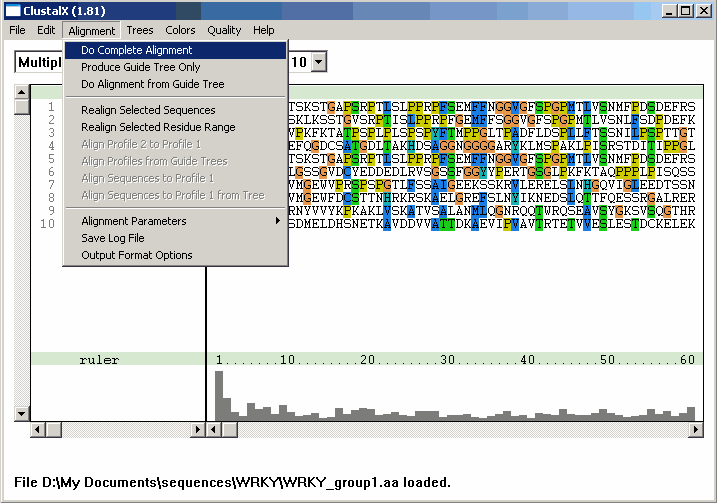The image size is (717, 503).
Task: Select sequence row number 3
Action: [51, 133]
